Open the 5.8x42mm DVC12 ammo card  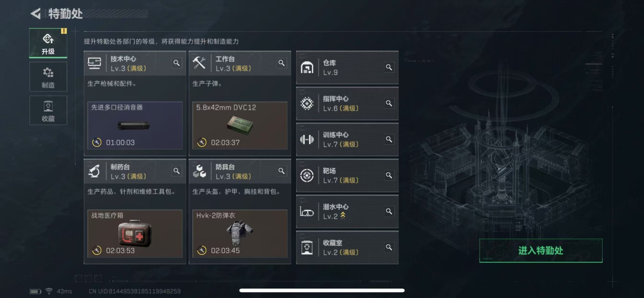click(x=240, y=125)
